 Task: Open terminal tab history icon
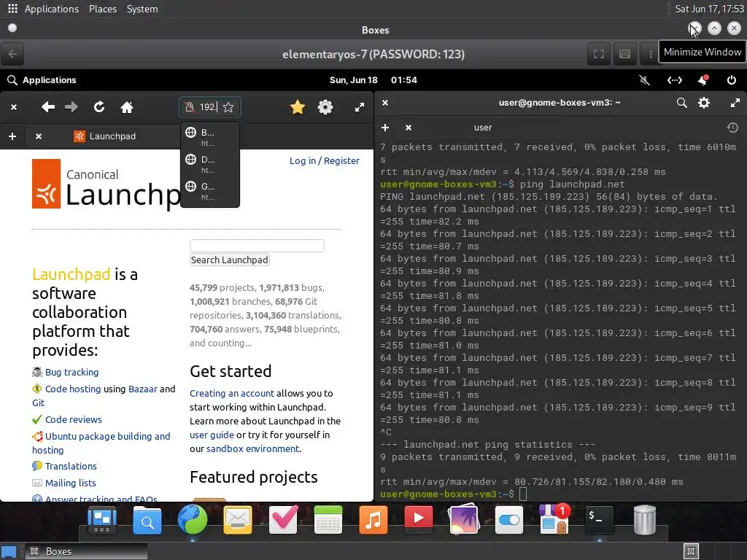point(732,128)
